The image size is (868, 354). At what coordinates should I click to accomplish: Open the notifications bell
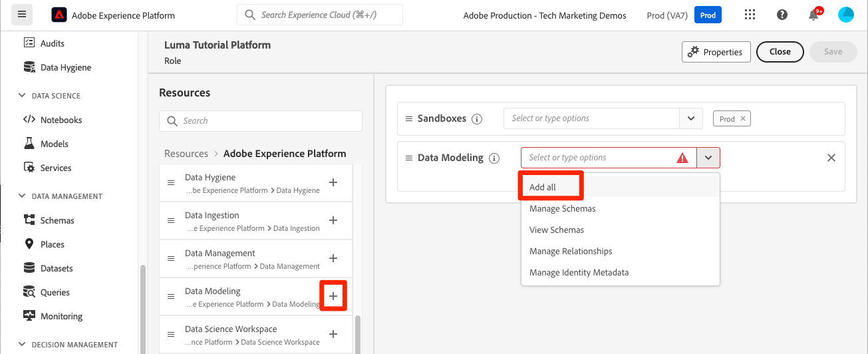tap(813, 15)
